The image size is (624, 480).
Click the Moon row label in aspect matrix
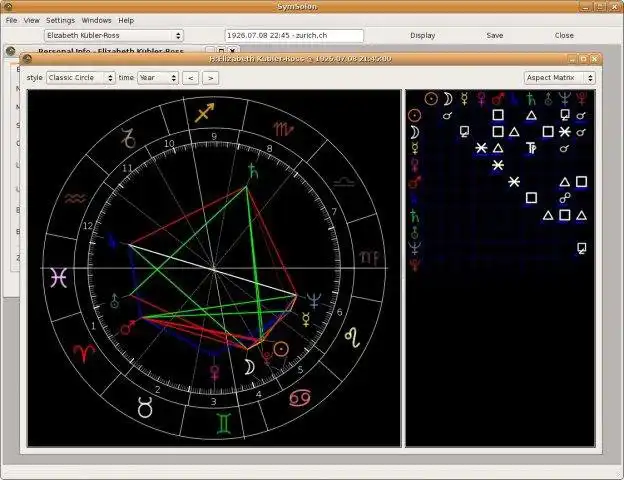tap(415, 132)
